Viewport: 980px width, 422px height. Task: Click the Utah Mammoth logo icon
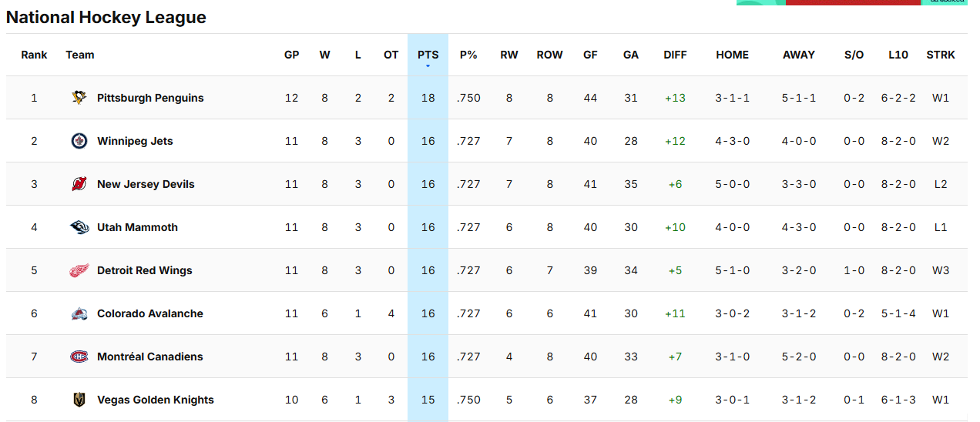(x=79, y=227)
